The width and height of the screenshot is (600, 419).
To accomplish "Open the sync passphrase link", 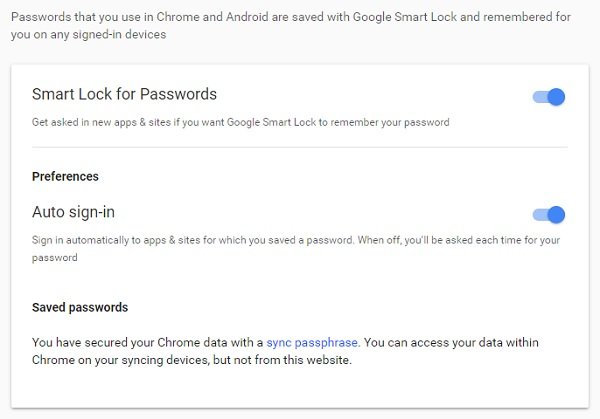I will coord(311,342).
